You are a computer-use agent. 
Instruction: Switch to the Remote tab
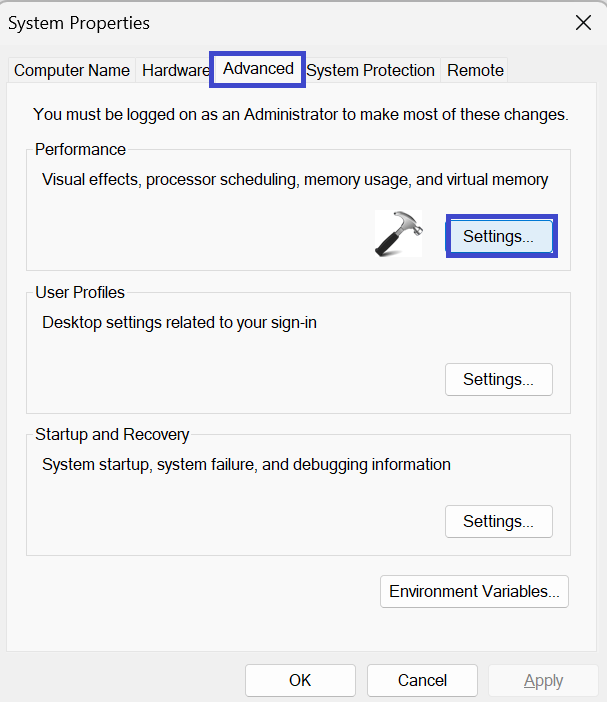click(475, 70)
